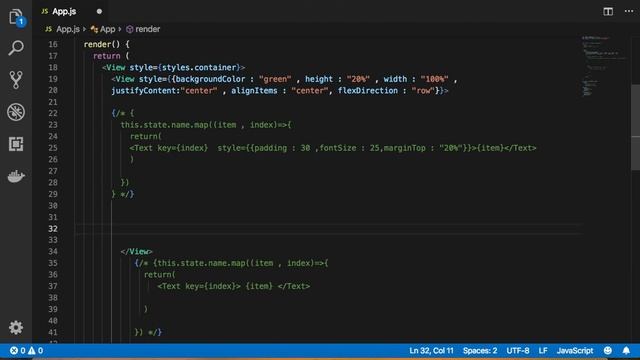
Task: Click line number 16 in gutter
Action: pyautogui.click(x=53, y=44)
